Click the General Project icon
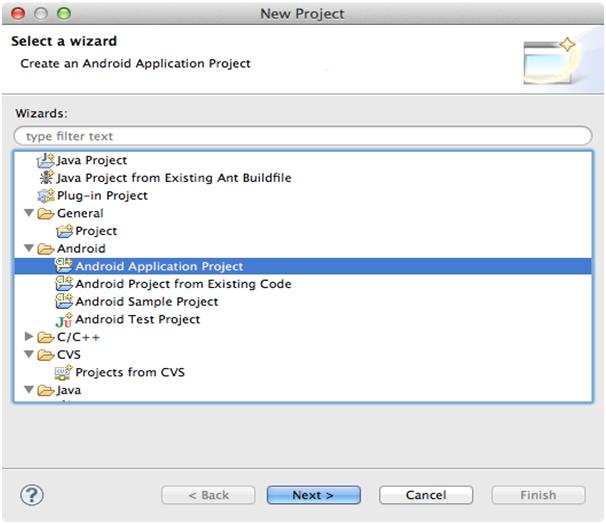606x524 pixels. (64, 231)
